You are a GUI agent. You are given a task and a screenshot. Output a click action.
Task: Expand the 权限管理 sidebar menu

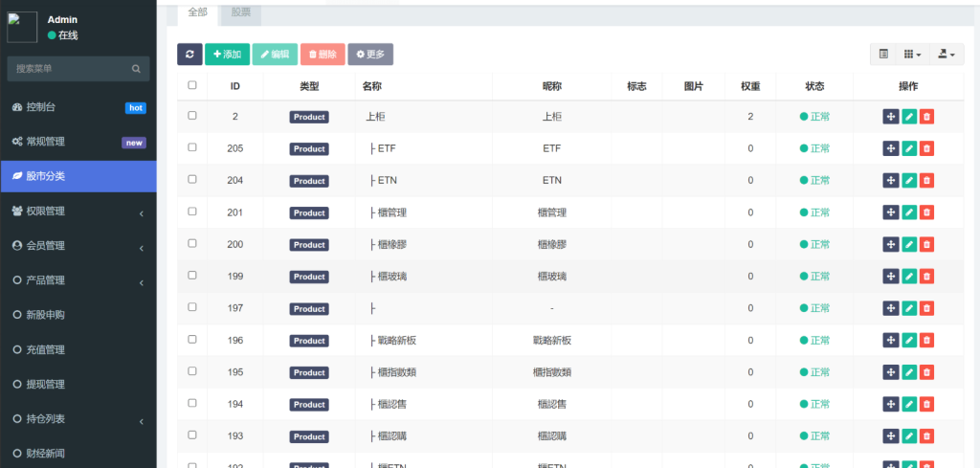point(78,212)
